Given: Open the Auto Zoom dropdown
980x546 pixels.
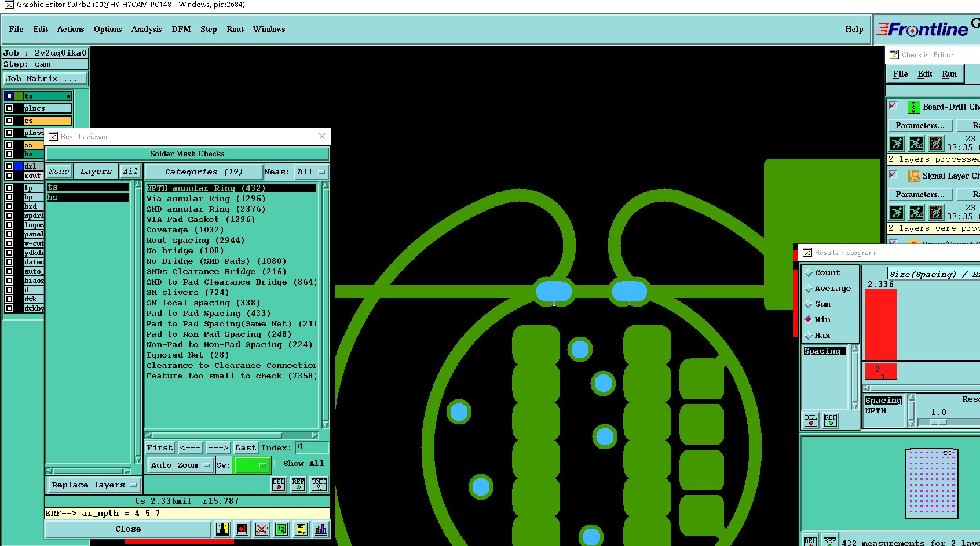Looking at the screenshot, I should [x=180, y=465].
